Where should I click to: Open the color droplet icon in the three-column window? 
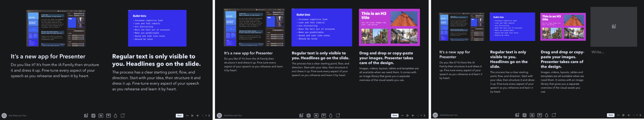[x=330, y=116]
